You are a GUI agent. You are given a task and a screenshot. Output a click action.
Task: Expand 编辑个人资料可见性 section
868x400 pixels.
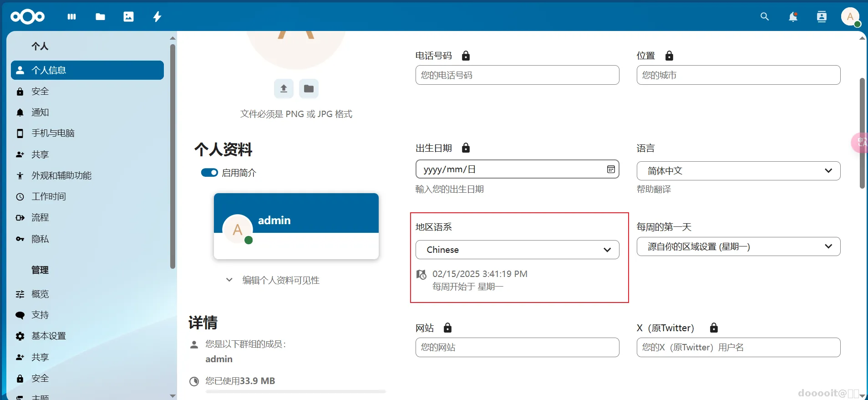pos(273,280)
